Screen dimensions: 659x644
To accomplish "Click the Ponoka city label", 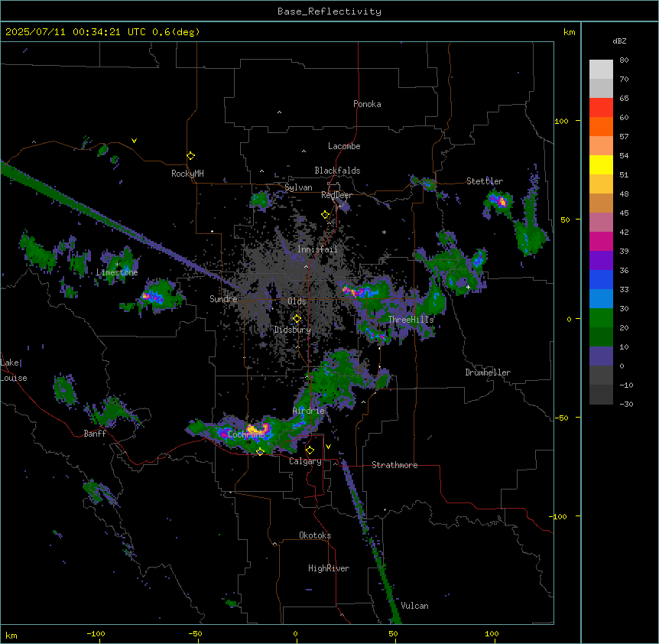I will (367, 104).
